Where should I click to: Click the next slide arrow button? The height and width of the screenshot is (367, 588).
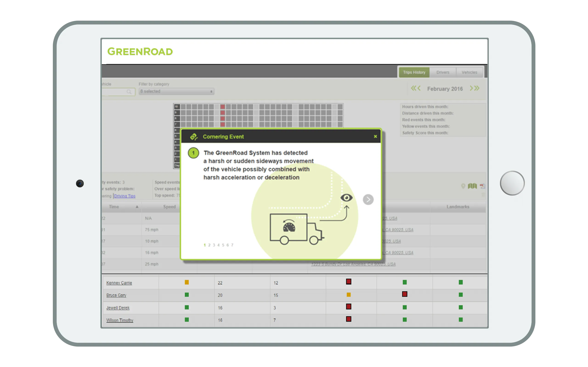coord(368,200)
